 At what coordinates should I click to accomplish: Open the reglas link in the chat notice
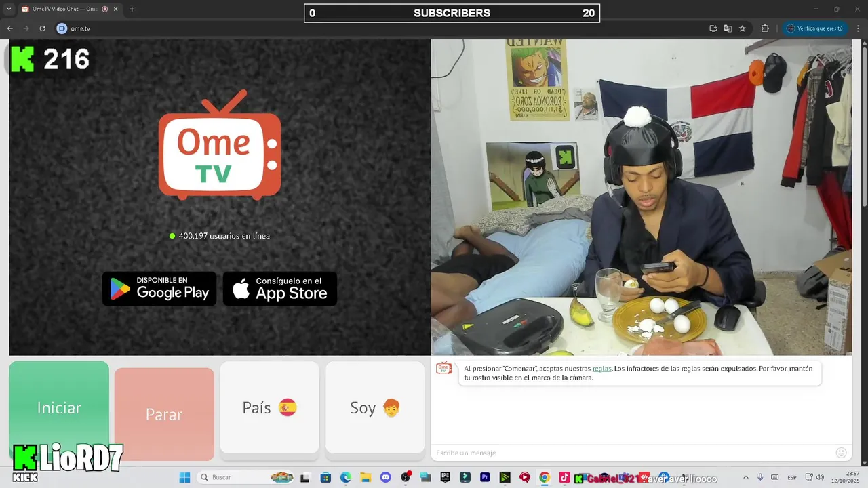601,369
